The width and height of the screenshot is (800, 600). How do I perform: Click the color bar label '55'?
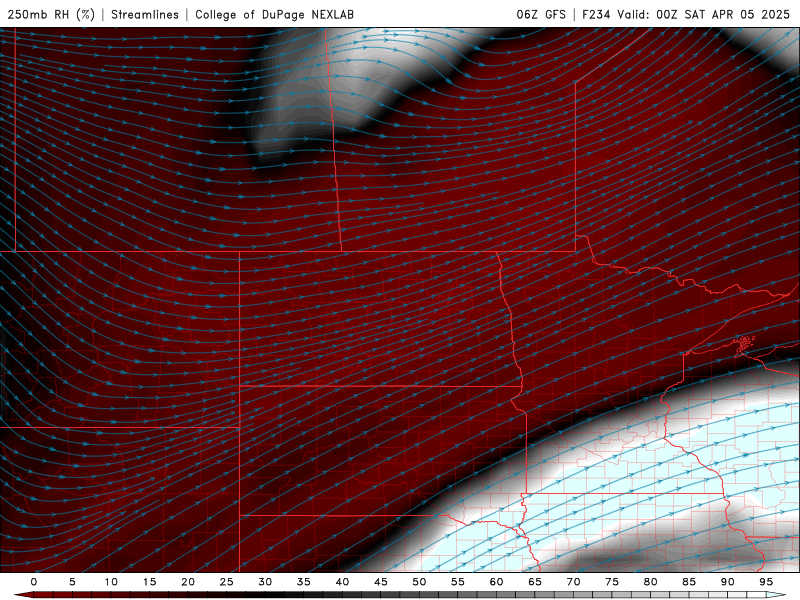click(458, 582)
